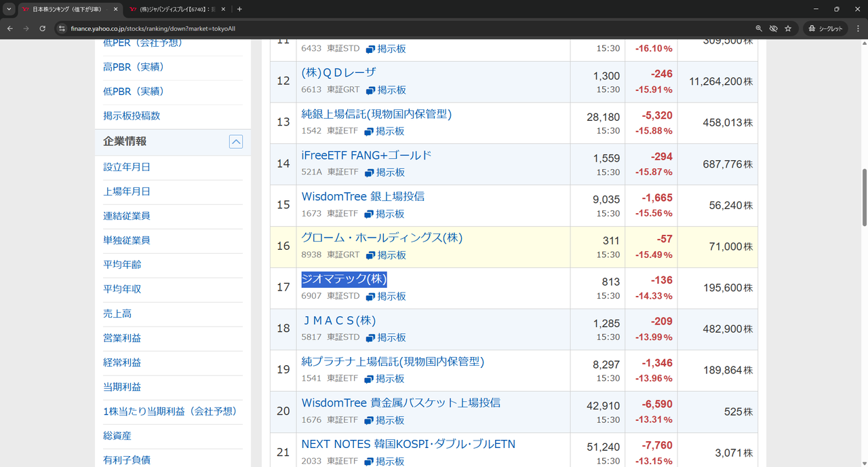Viewport: 868px width, 467px height.
Task: Open the グローム・ホールディングス stock link
Action: click(382, 238)
